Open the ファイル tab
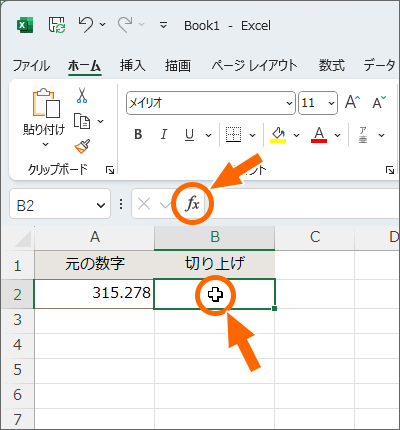The width and height of the screenshot is (400, 430). 31,65
